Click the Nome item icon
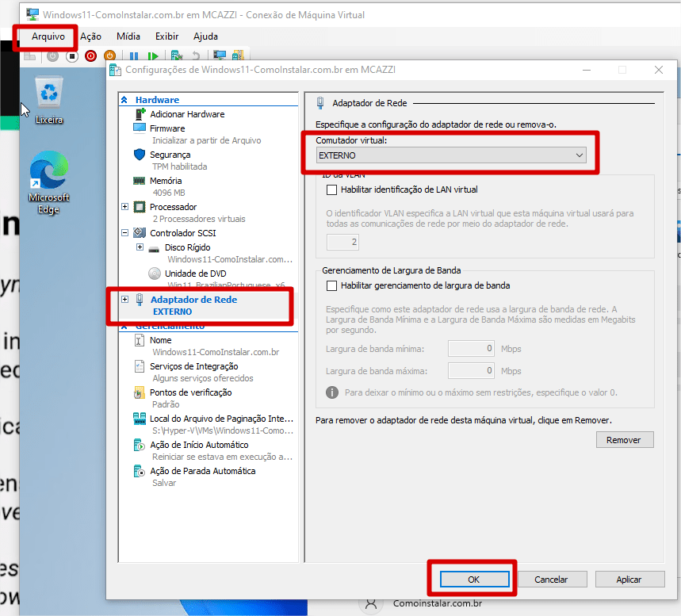 (x=139, y=340)
